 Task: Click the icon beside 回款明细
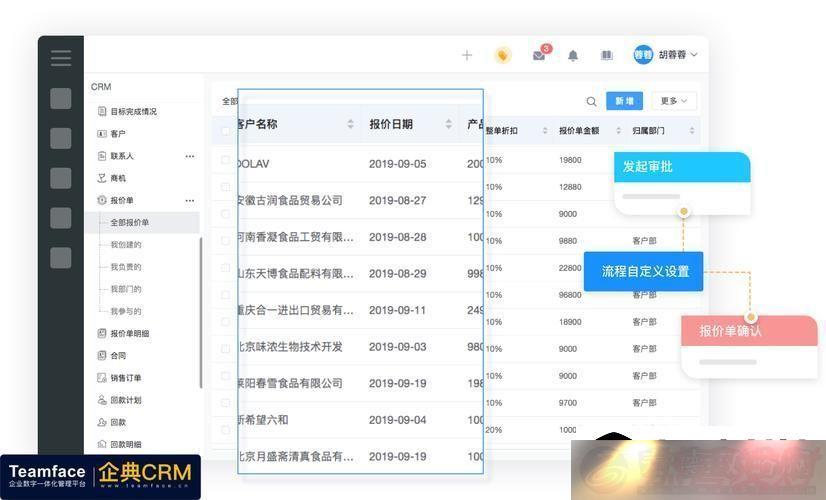coord(102,444)
